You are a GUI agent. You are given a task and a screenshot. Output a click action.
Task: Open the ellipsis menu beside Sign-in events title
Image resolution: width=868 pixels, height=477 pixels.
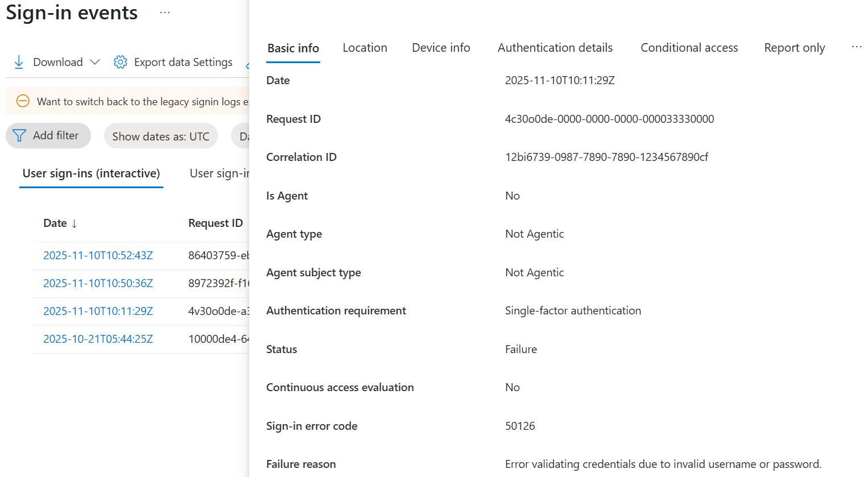[x=164, y=12]
